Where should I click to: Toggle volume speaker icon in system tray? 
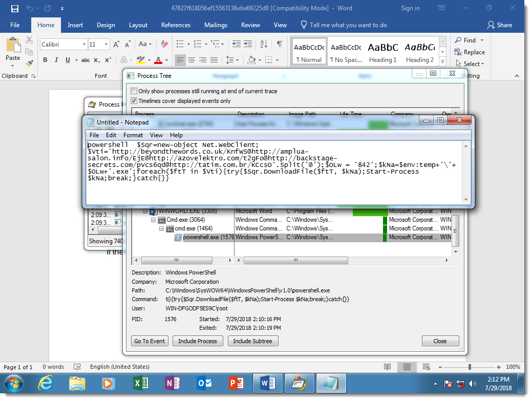[x=472, y=384]
